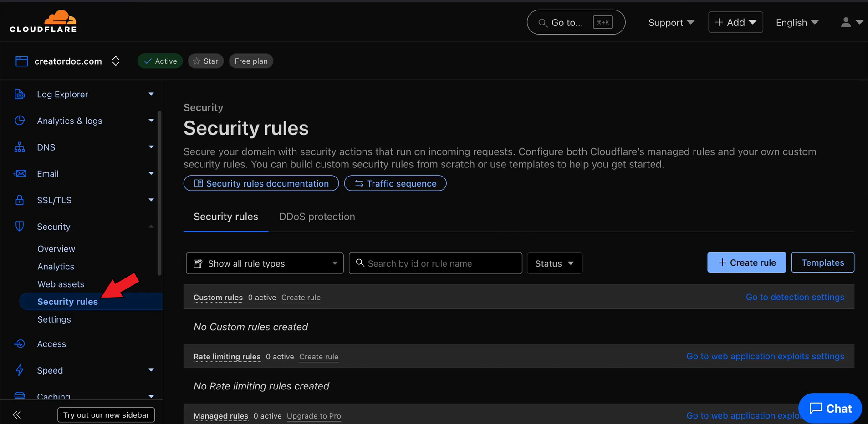The image size is (868, 424).
Task: Click the Cloudflare logo
Action: pos(43,21)
